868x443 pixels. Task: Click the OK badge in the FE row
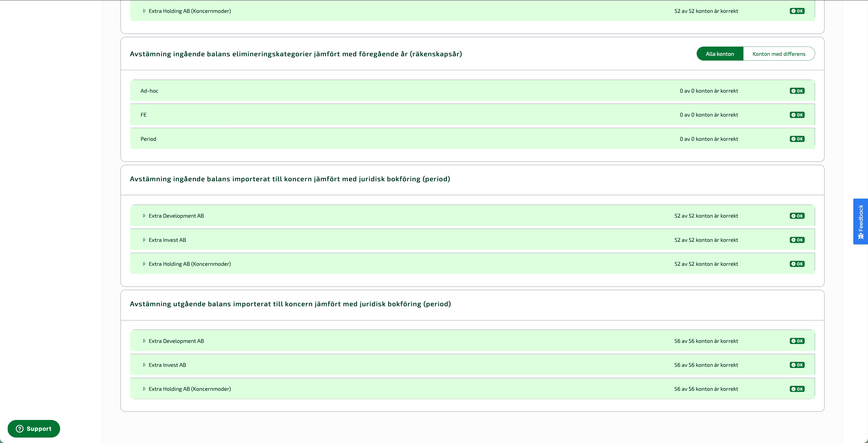pyautogui.click(x=797, y=115)
